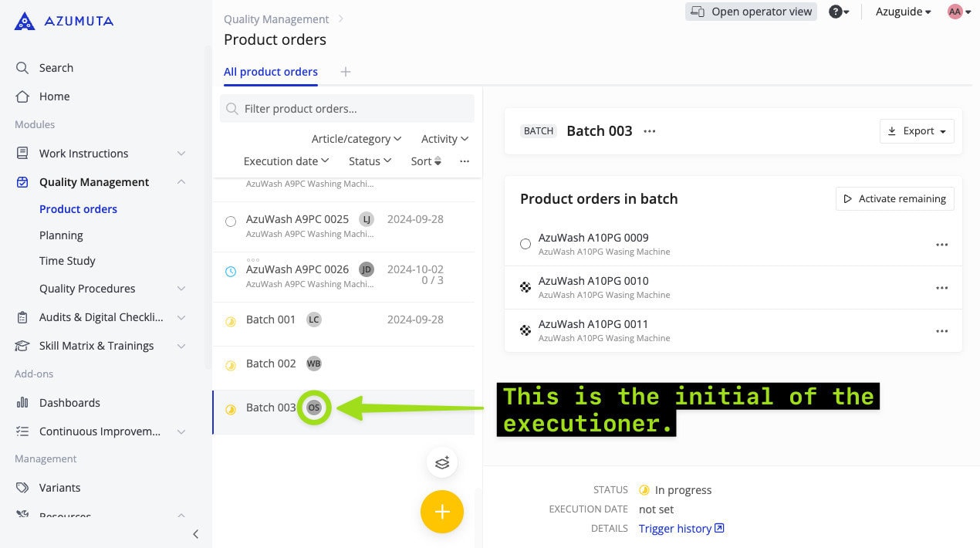Open the Activity filter dropdown
980x548 pixels.
(x=444, y=138)
